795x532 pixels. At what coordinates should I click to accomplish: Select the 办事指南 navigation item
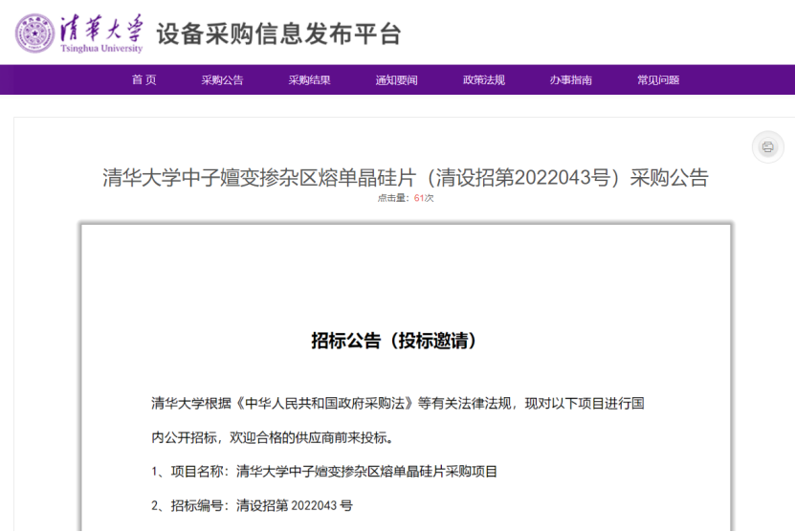pyautogui.click(x=571, y=79)
